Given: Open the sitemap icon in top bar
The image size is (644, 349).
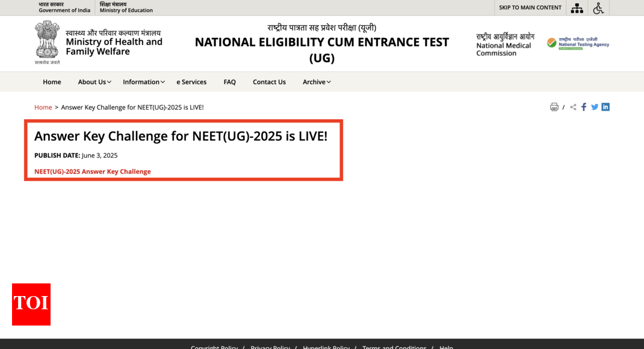Looking at the screenshot, I should pyautogui.click(x=577, y=8).
